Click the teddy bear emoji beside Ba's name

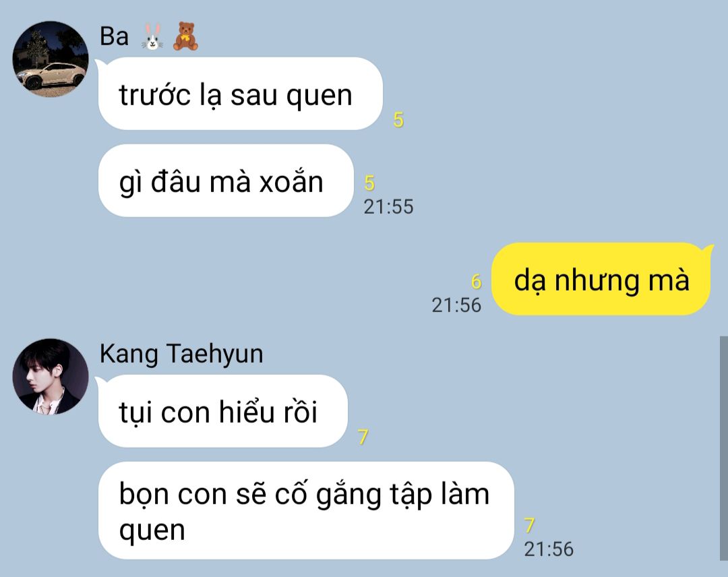[x=185, y=36]
